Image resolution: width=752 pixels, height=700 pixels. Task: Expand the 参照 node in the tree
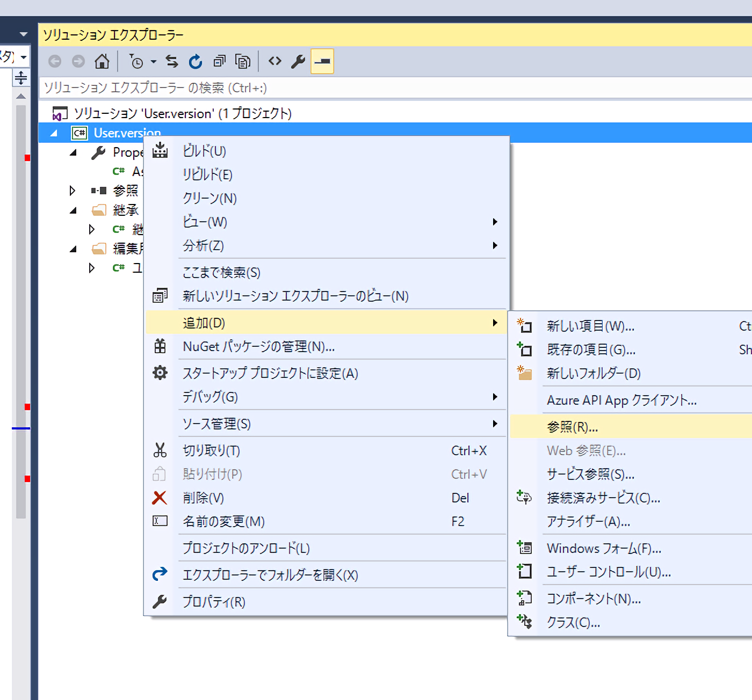pyautogui.click(x=73, y=191)
